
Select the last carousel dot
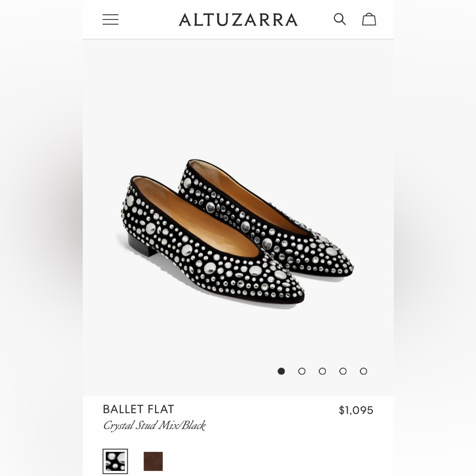(364, 371)
